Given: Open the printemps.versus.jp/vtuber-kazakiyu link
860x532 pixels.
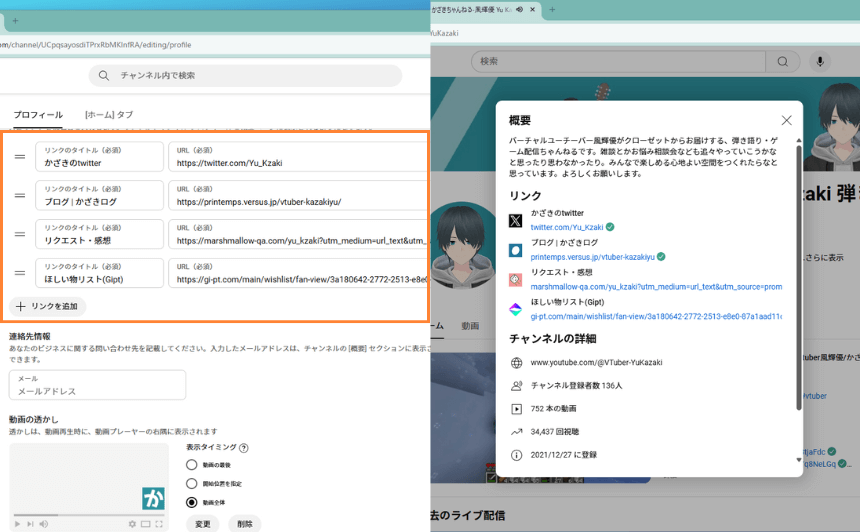Looking at the screenshot, I should coord(592,257).
